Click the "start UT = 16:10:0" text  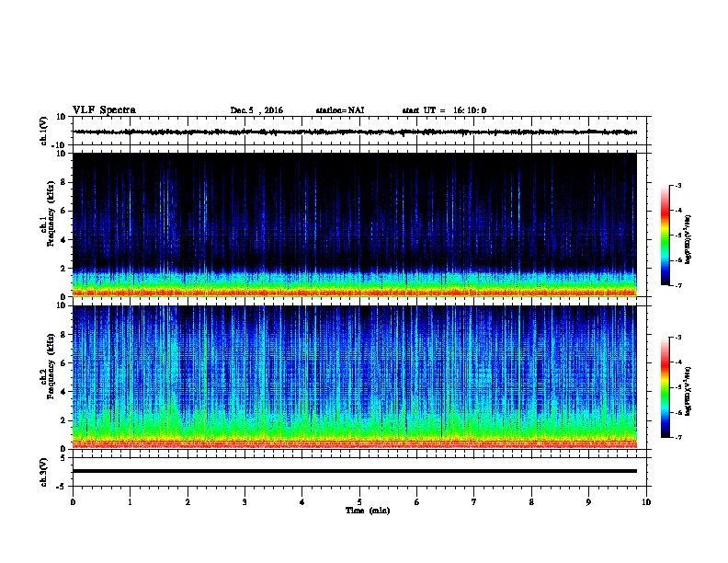coord(444,110)
